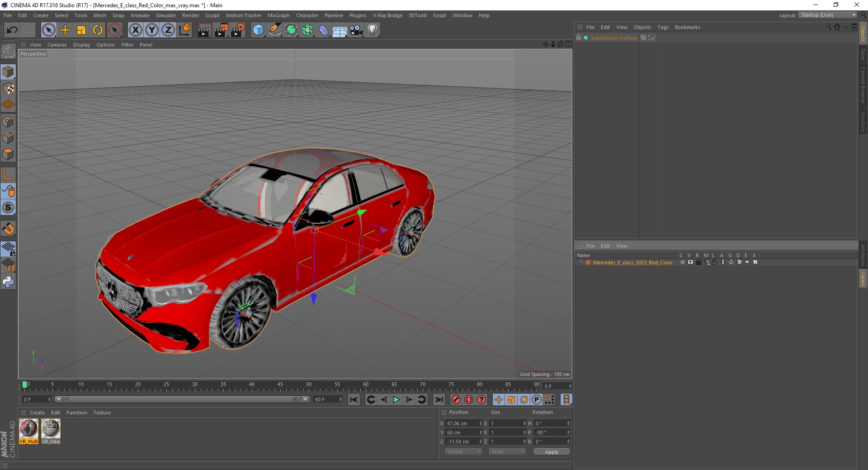Toggle Y axis lock
This screenshot has height=470, width=868.
click(152, 30)
